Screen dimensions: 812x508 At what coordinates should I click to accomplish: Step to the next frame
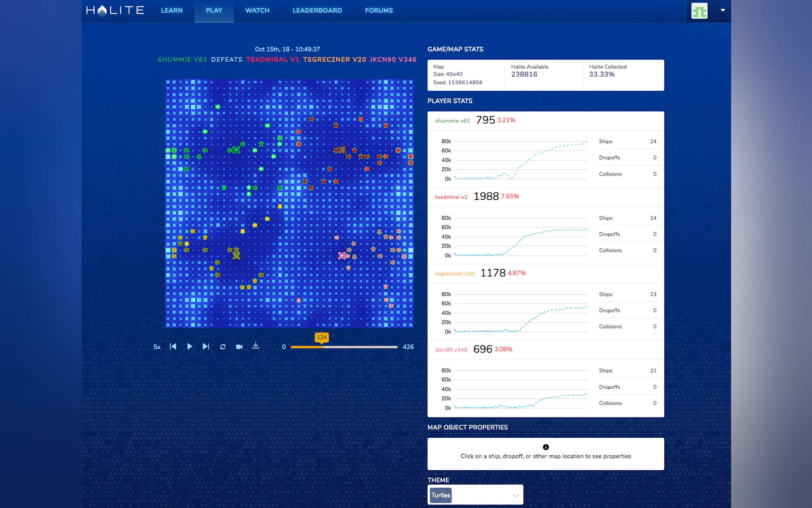206,346
